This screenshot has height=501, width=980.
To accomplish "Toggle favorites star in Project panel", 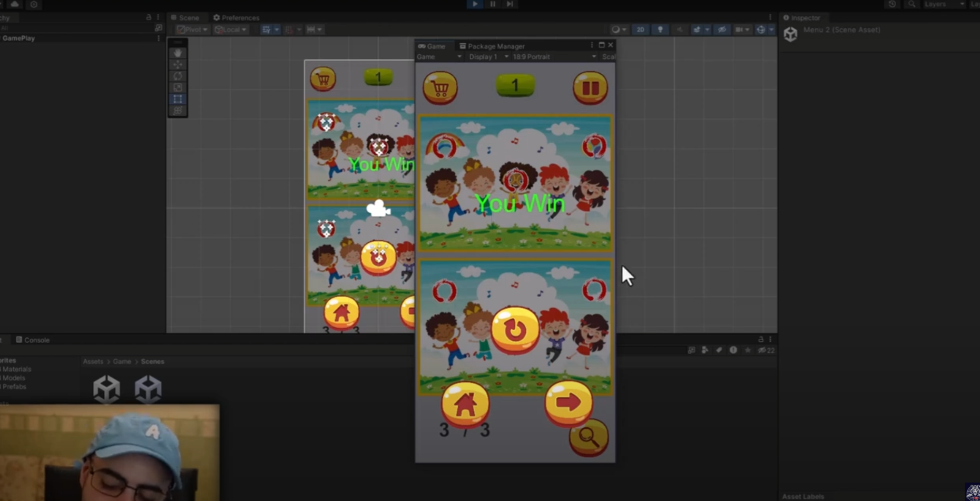I will 747,350.
